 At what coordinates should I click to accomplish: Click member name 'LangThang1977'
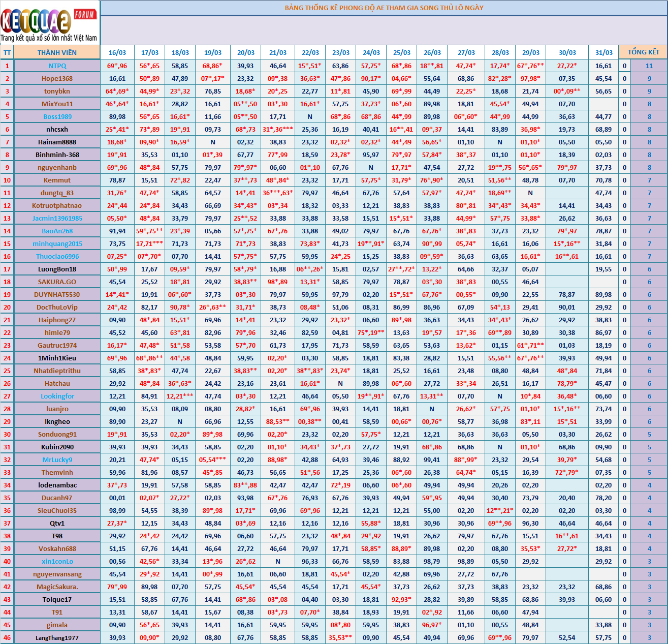click(x=57, y=637)
